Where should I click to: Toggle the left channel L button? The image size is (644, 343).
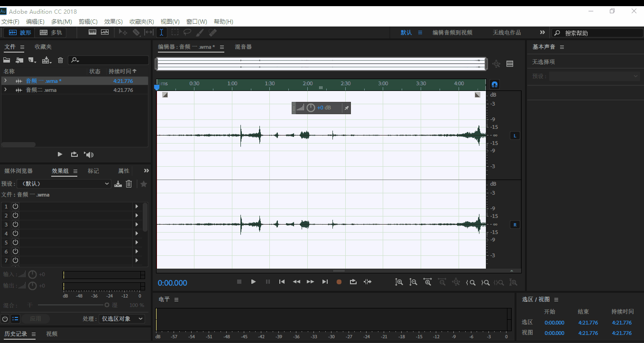point(515,135)
